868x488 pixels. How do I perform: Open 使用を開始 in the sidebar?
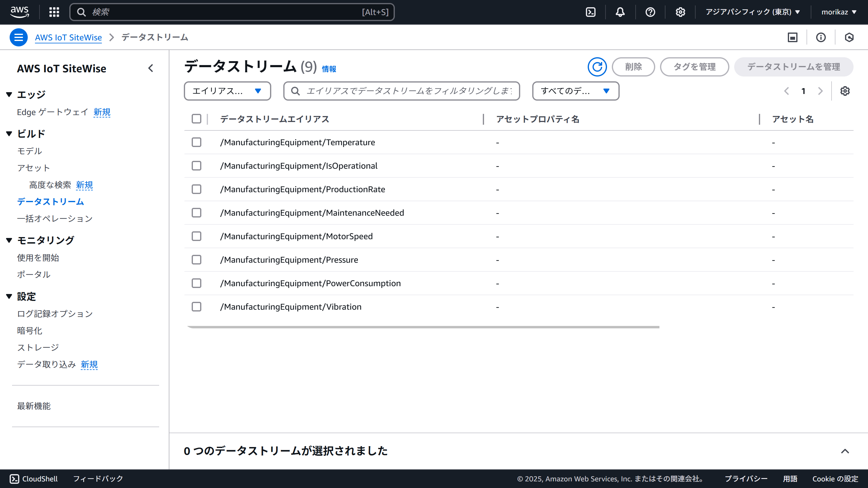tap(38, 258)
